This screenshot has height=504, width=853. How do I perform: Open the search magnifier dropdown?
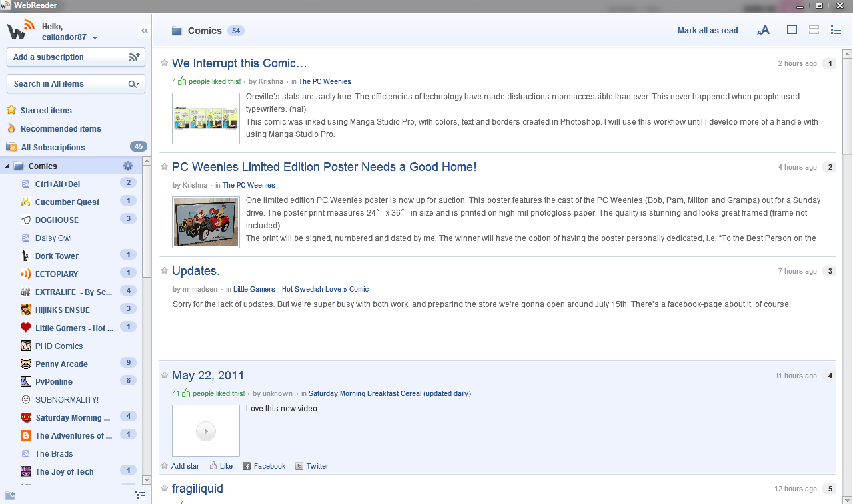tap(134, 84)
